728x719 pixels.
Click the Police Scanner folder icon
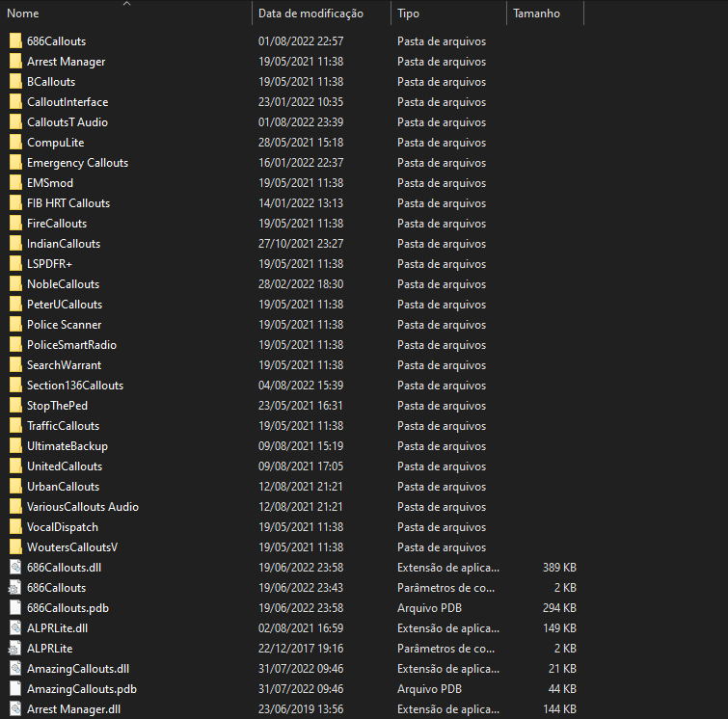(15, 325)
